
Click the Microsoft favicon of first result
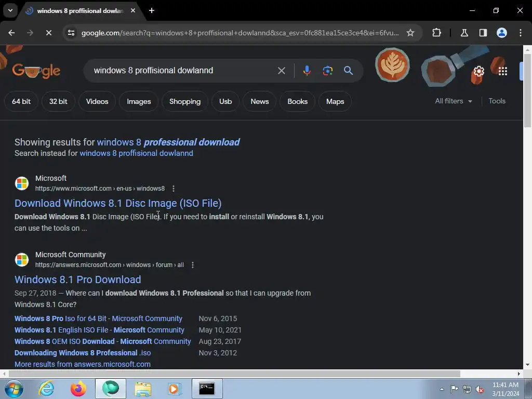(22, 183)
